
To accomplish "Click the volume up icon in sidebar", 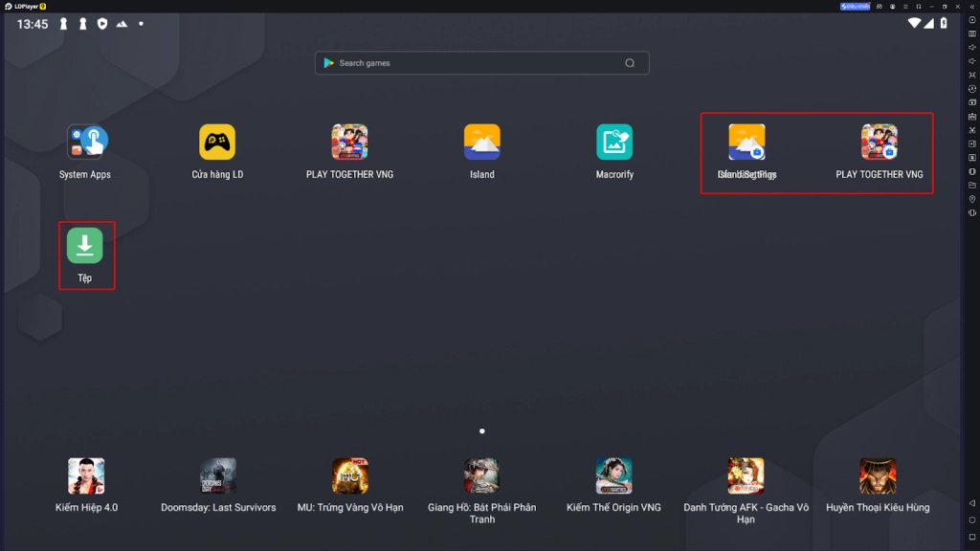I will pos(972,47).
